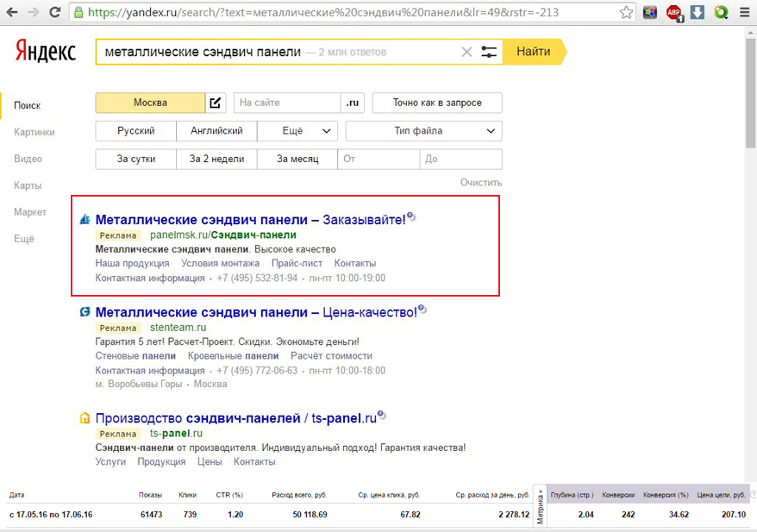Screen dimensions: 757x532
Task: Reload the page with refresh icon
Action: (55, 13)
